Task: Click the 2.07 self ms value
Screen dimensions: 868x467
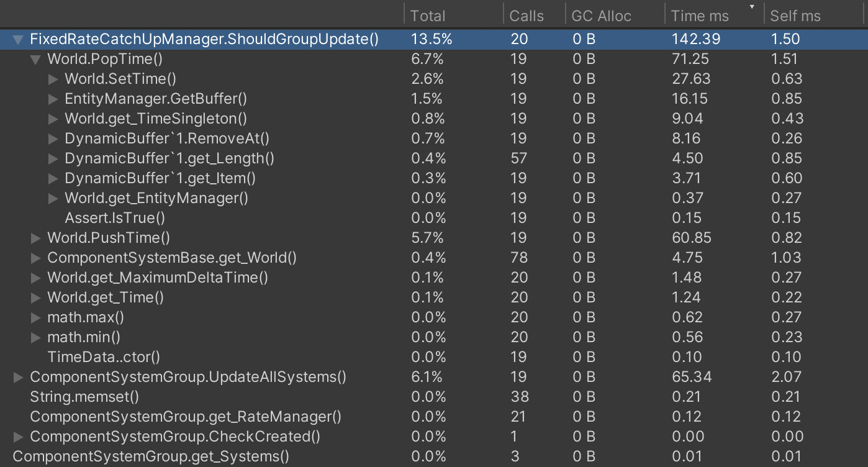Action: pos(786,378)
